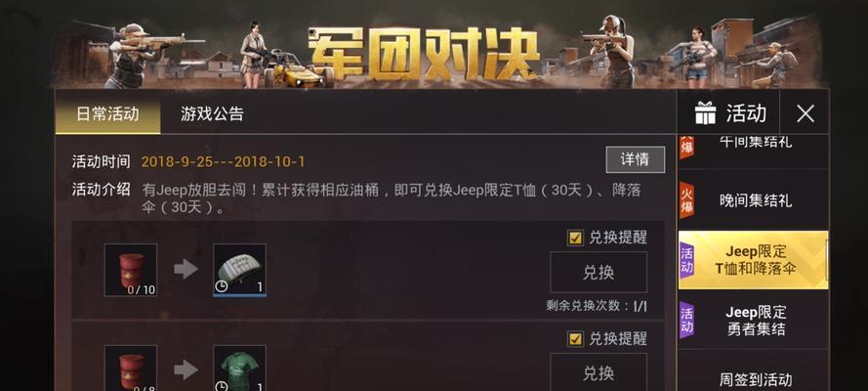Click the green Jeep T-shirt reward icon
The image size is (868, 391).
point(239,368)
